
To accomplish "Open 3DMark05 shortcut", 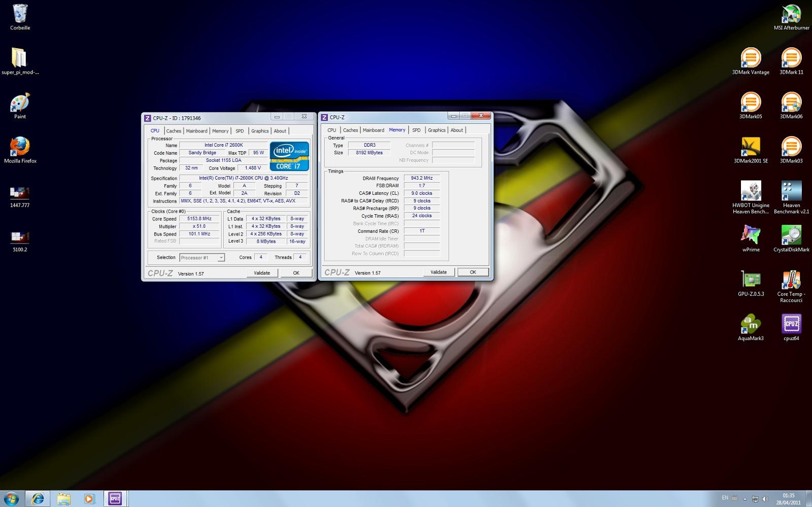I will pyautogui.click(x=751, y=106).
